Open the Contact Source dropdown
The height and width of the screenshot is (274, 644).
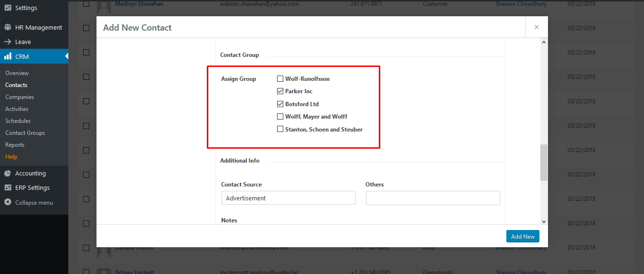pos(289,198)
